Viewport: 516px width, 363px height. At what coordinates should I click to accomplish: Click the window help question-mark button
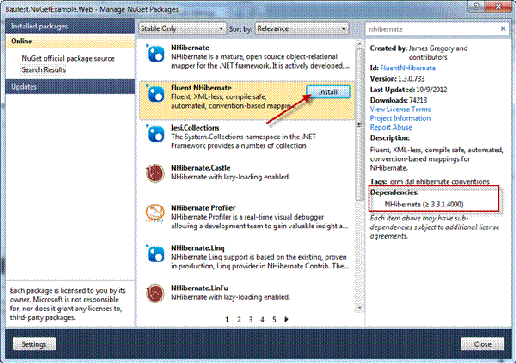477,6
